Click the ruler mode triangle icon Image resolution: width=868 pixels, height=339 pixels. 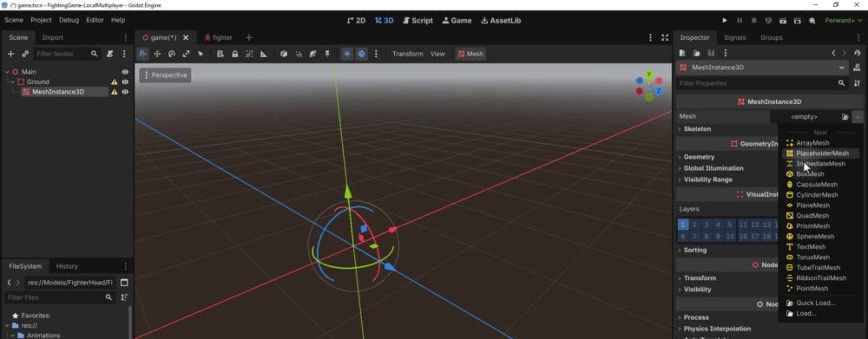(264, 54)
